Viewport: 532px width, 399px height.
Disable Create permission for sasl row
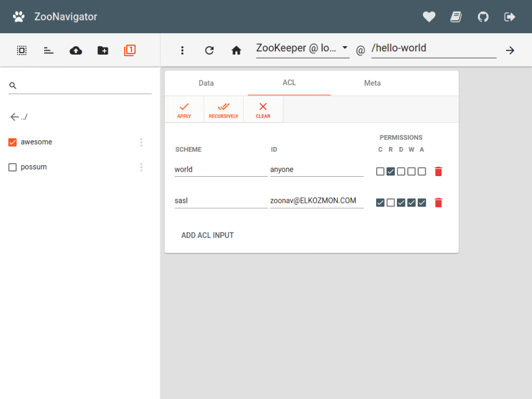coord(380,203)
